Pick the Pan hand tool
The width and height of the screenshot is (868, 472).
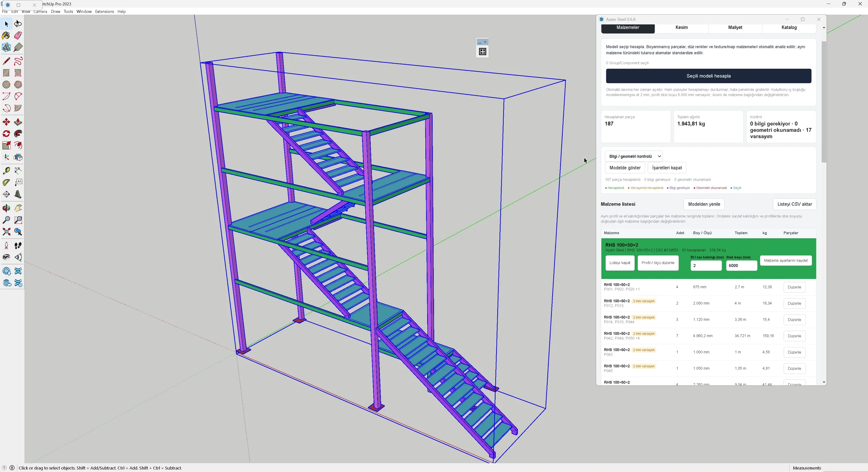tap(18, 208)
